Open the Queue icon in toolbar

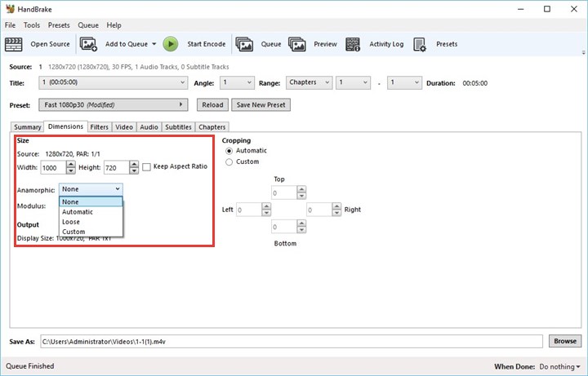tap(244, 44)
